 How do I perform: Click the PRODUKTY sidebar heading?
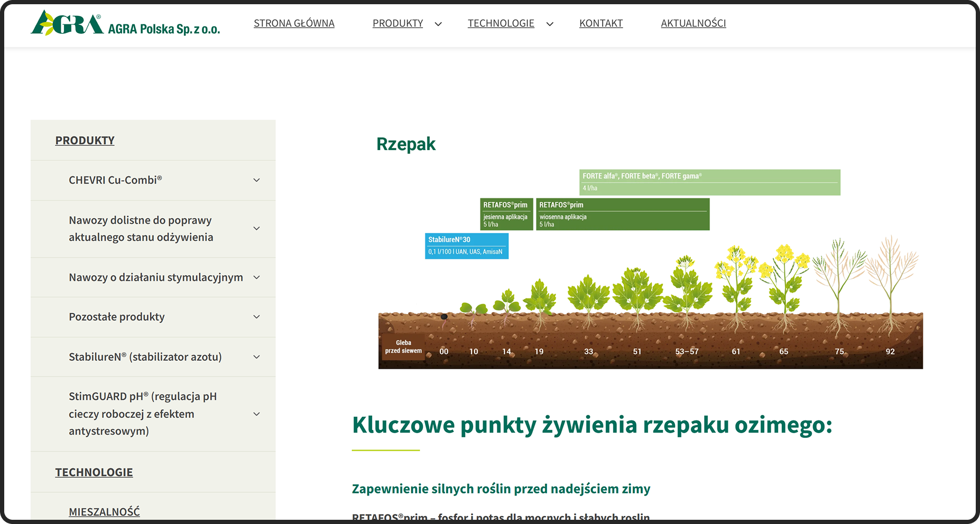tap(85, 140)
